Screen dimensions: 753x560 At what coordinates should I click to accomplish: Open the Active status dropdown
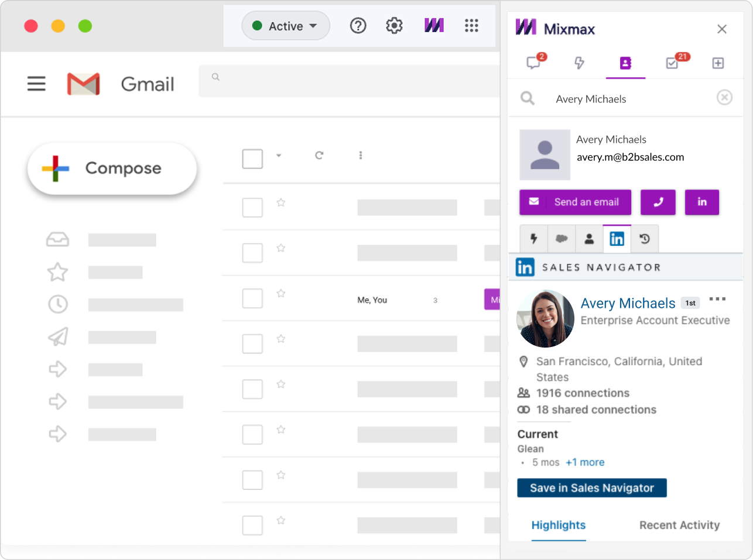click(x=286, y=26)
